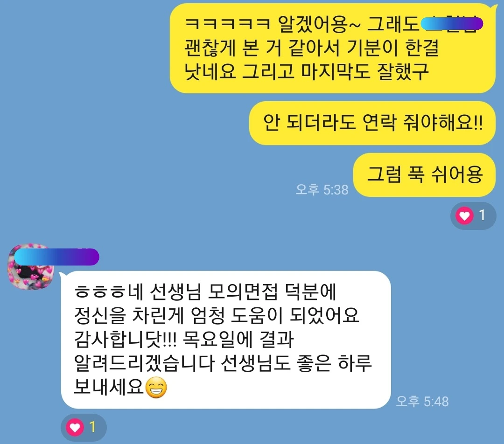Tap the text 감사합니닷!!! in the reply
Screen dimensions: 504x444
pos(126,339)
